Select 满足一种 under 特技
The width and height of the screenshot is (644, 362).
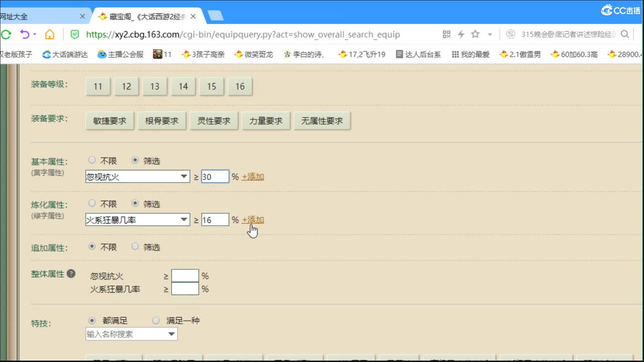[x=156, y=320]
